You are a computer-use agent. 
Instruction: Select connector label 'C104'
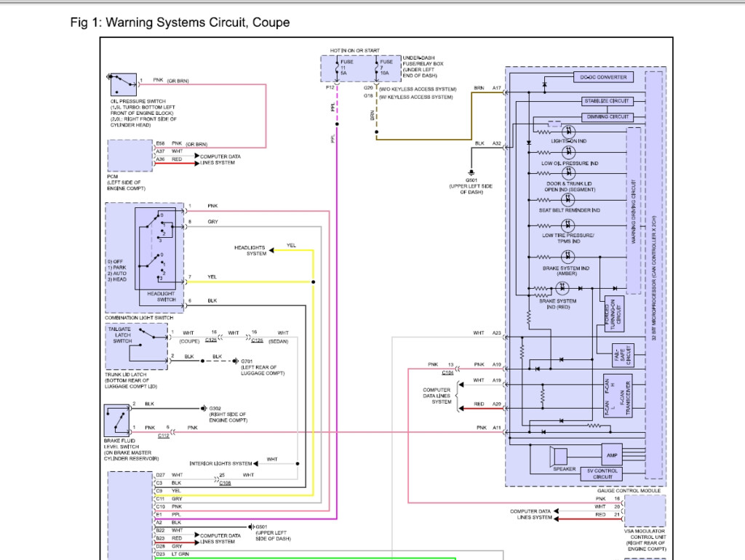click(447, 373)
